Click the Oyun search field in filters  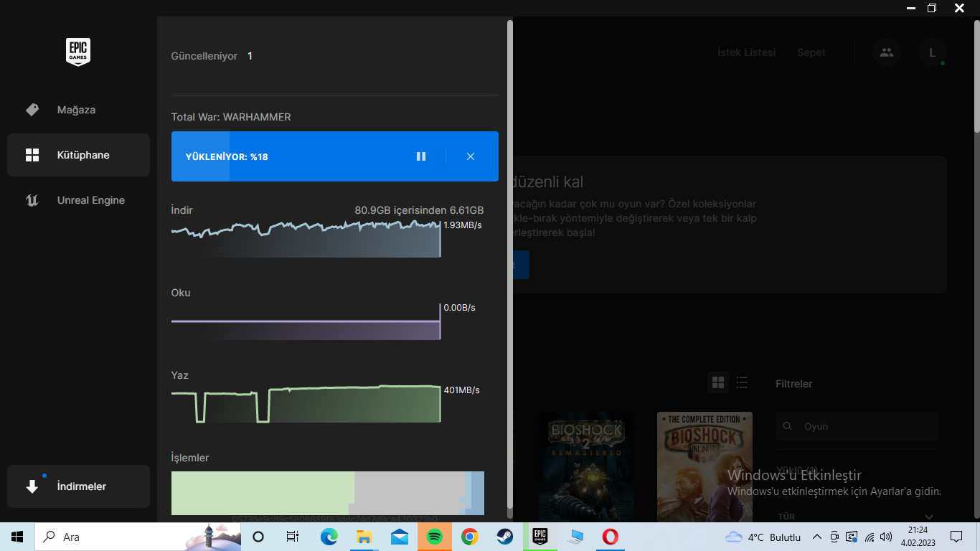857,426
